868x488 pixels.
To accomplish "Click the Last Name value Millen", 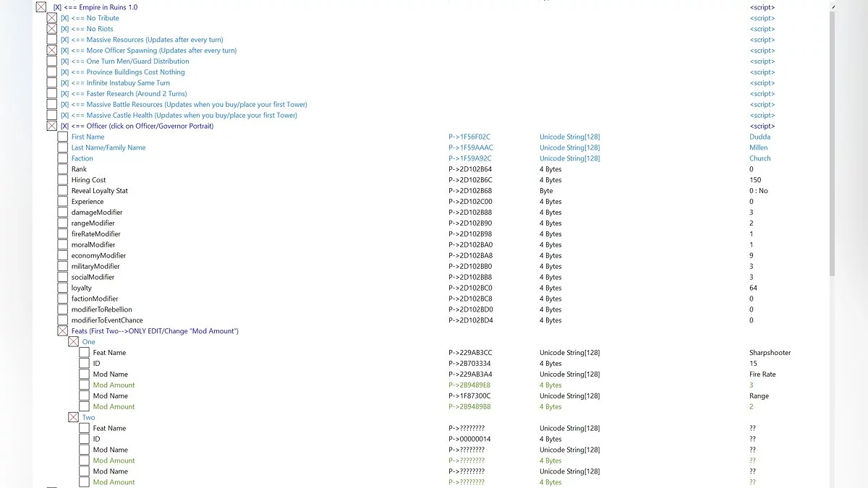I will click(x=759, y=147).
